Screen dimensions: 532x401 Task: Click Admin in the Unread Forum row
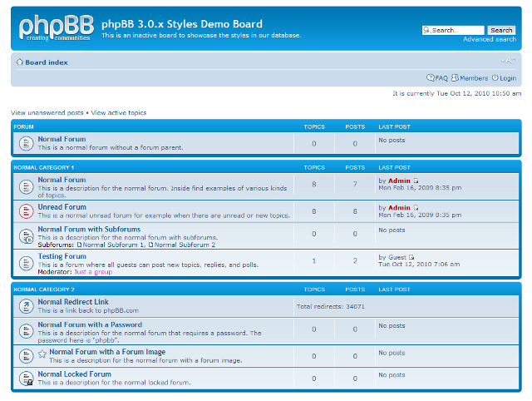pos(399,208)
